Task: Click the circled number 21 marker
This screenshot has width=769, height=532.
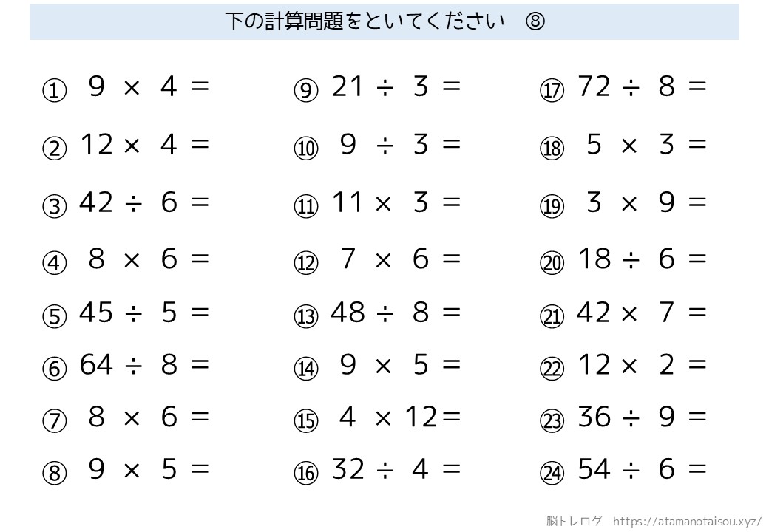Action: click(552, 316)
